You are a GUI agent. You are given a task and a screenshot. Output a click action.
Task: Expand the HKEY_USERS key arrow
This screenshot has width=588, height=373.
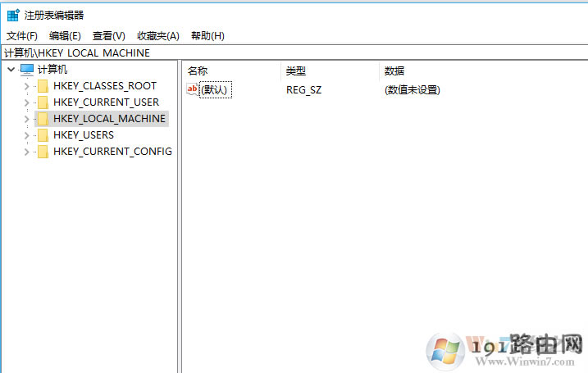click(x=26, y=135)
